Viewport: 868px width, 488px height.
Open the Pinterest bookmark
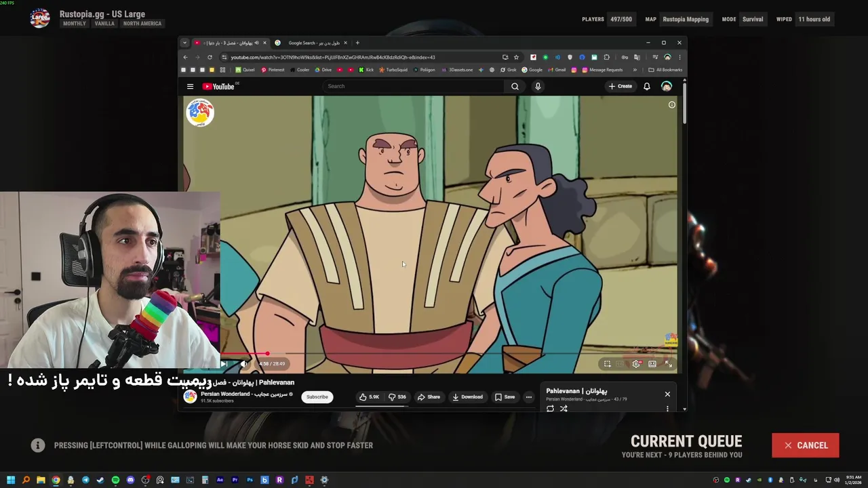click(x=273, y=70)
